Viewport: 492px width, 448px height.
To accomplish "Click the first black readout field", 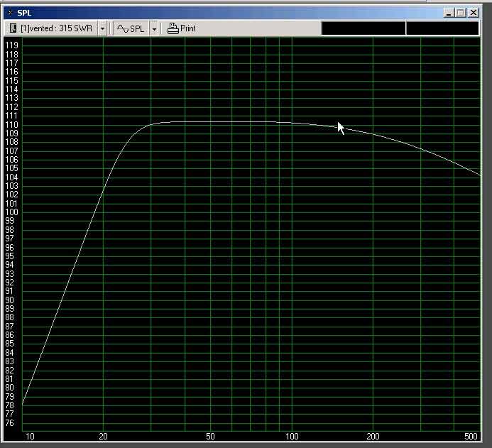I will pyautogui.click(x=363, y=28).
